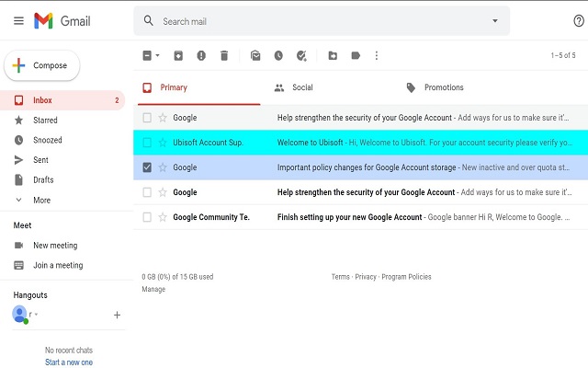Click in the Search mail field
This screenshot has height=368, width=588.
point(322,21)
